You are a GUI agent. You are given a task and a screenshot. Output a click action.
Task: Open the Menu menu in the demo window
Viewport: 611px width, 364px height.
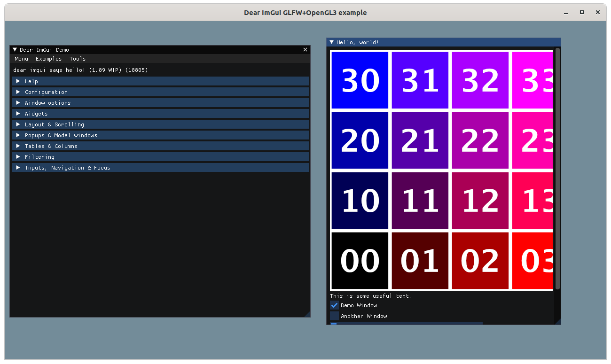coord(21,59)
